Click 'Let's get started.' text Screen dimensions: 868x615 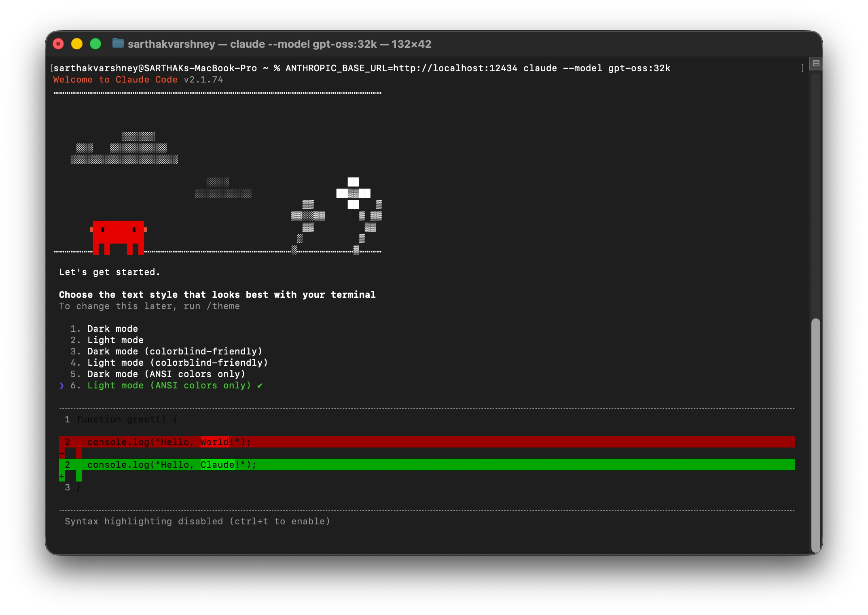pos(110,272)
